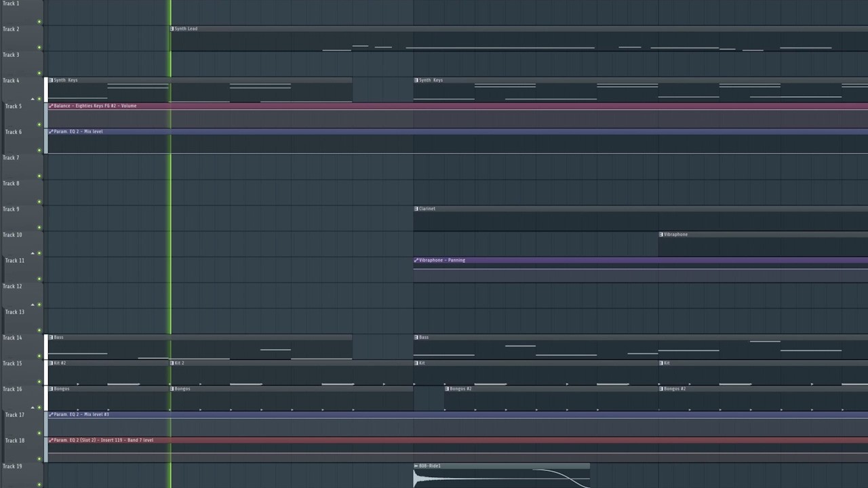Mute Track 2 with its green LED
Image resolution: width=868 pixels, height=488 pixels.
(39, 47)
